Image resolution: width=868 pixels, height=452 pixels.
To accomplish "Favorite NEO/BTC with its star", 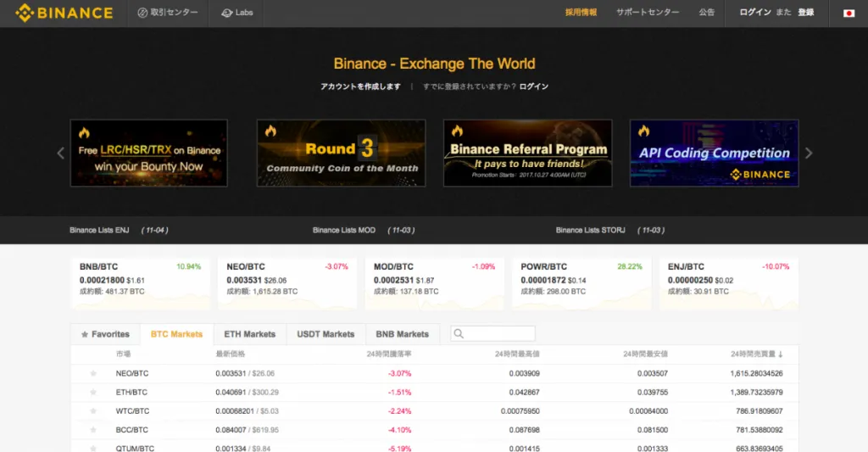I will [93, 373].
